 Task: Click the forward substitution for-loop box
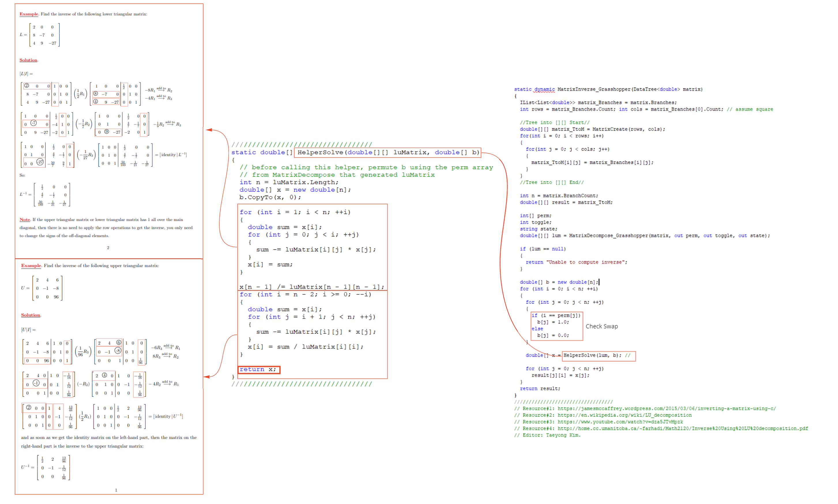coord(312,246)
